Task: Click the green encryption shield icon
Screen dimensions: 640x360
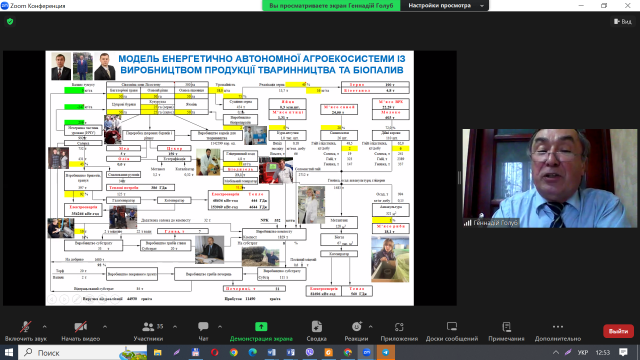Action: [x=10, y=22]
